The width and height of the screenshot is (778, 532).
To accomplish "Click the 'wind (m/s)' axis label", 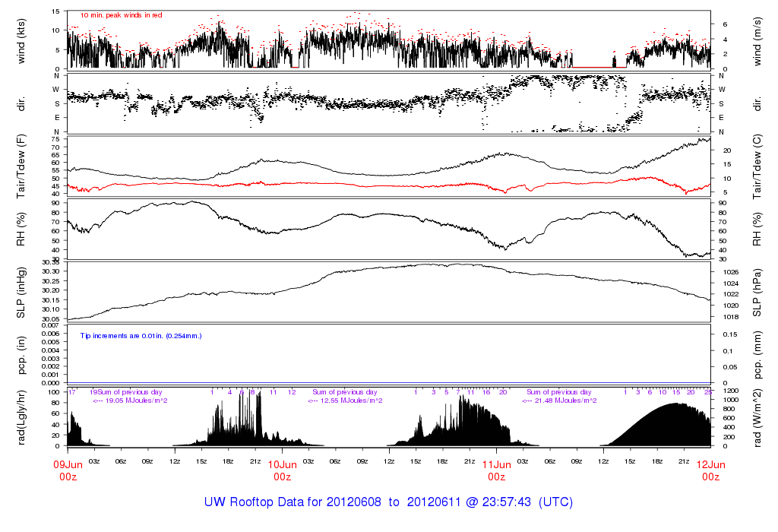I will [757, 41].
